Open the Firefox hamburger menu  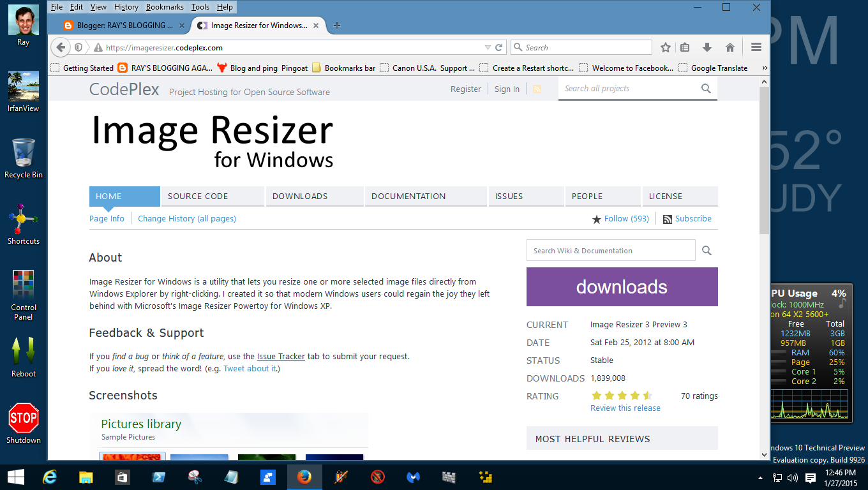coord(756,47)
